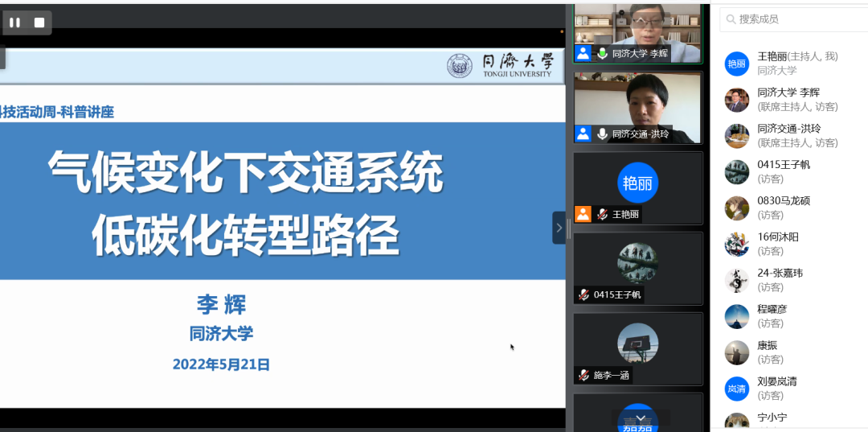Click the muted microphone icon on 王艳丽's tile

(x=602, y=215)
